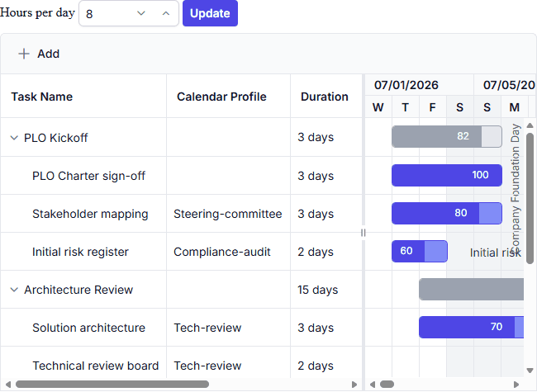Click the 07/05 timeline week header
The width and height of the screenshot is (537, 392).
[x=506, y=85]
